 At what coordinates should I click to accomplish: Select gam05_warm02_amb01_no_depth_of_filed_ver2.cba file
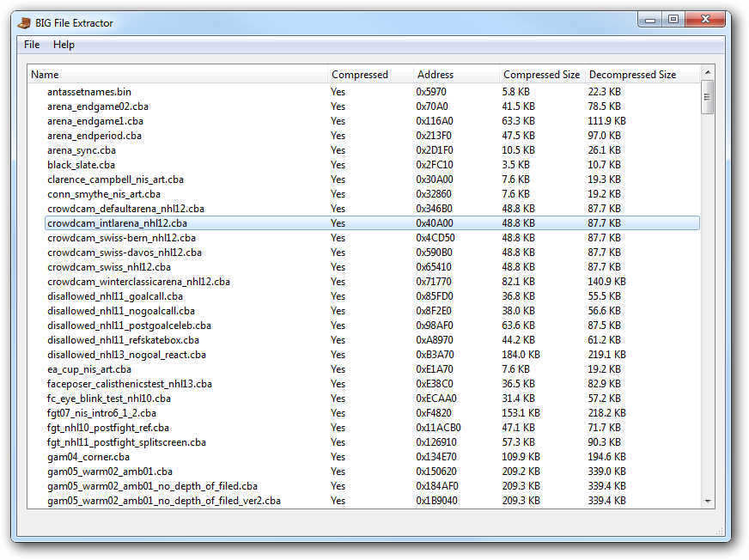pos(164,501)
